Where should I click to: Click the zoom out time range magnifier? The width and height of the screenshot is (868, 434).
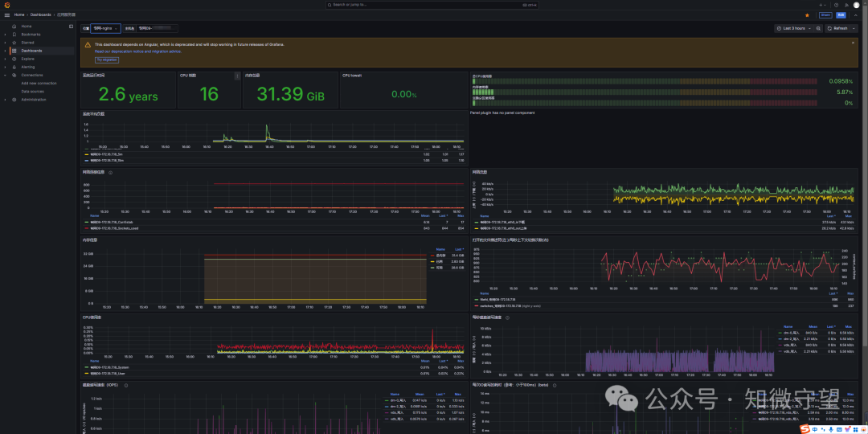pos(818,28)
